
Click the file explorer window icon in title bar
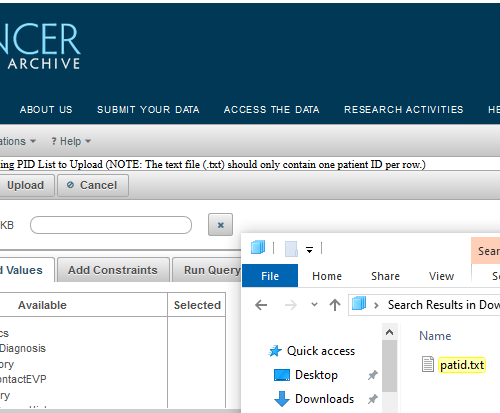pos(258,248)
